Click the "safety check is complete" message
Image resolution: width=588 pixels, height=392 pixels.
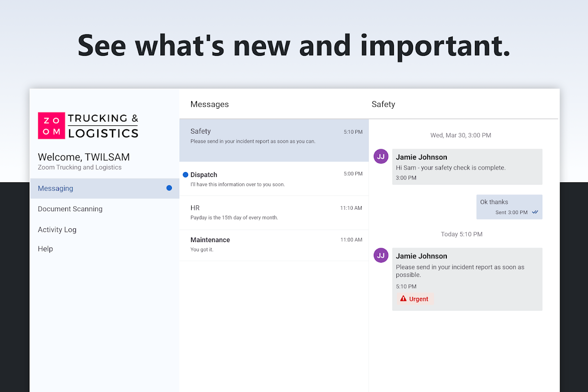(x=467, y=167)
